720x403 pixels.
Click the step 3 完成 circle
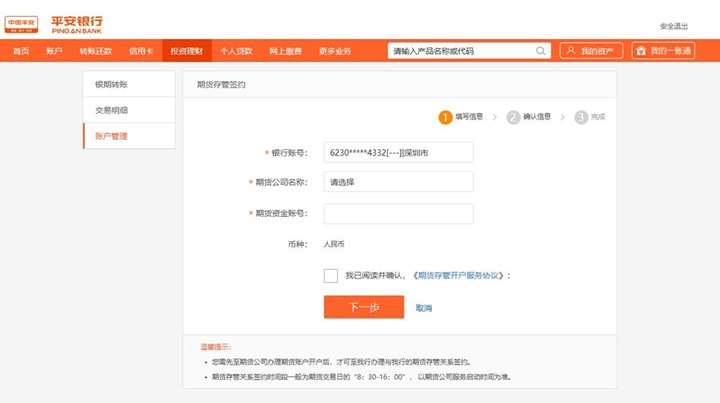[581, 117]
